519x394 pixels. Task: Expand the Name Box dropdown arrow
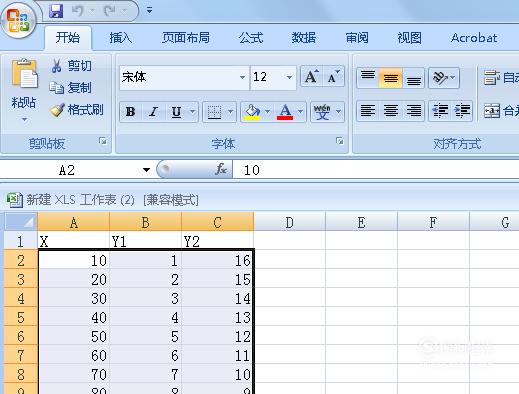click(x=146, y=170)
